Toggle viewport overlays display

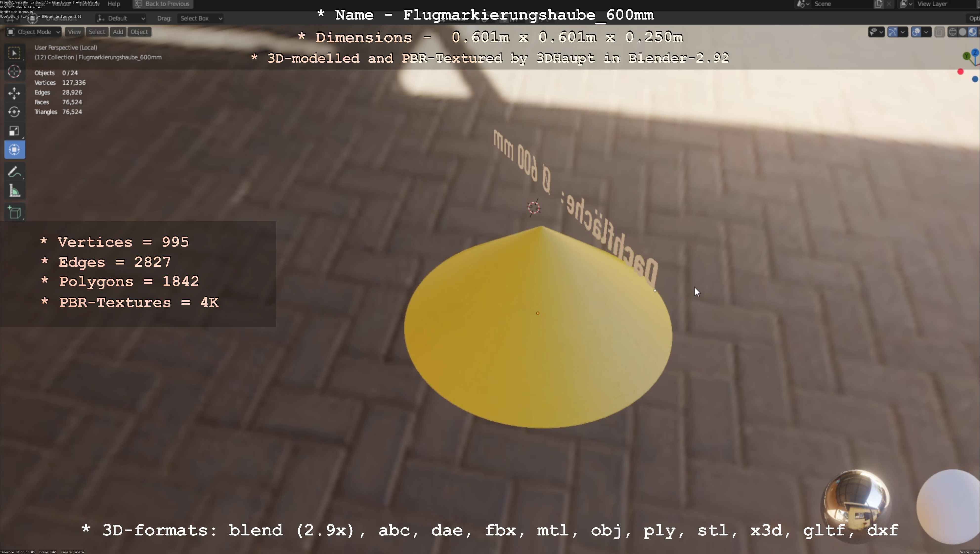point(916,32)
